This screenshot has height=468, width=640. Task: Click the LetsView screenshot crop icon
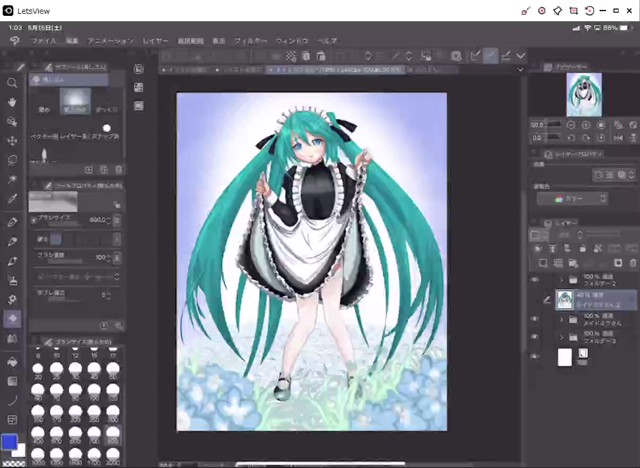(x=573, y=11)
